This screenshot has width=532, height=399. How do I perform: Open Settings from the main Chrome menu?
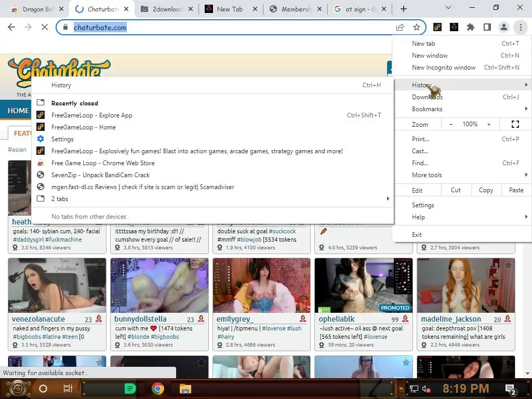click(x=462, y=205)
